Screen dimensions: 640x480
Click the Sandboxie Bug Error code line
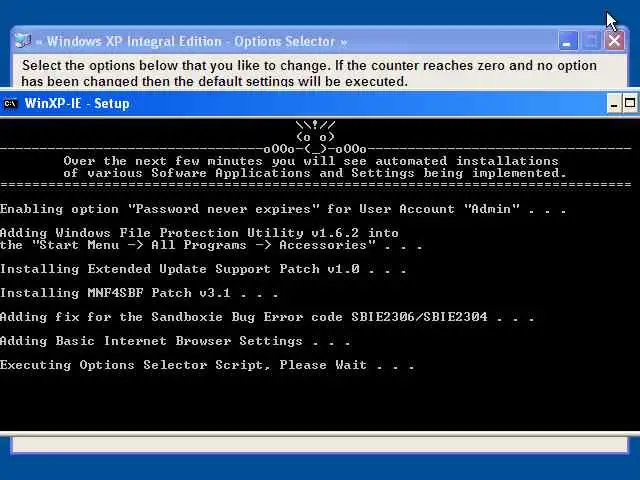point(267,317)
